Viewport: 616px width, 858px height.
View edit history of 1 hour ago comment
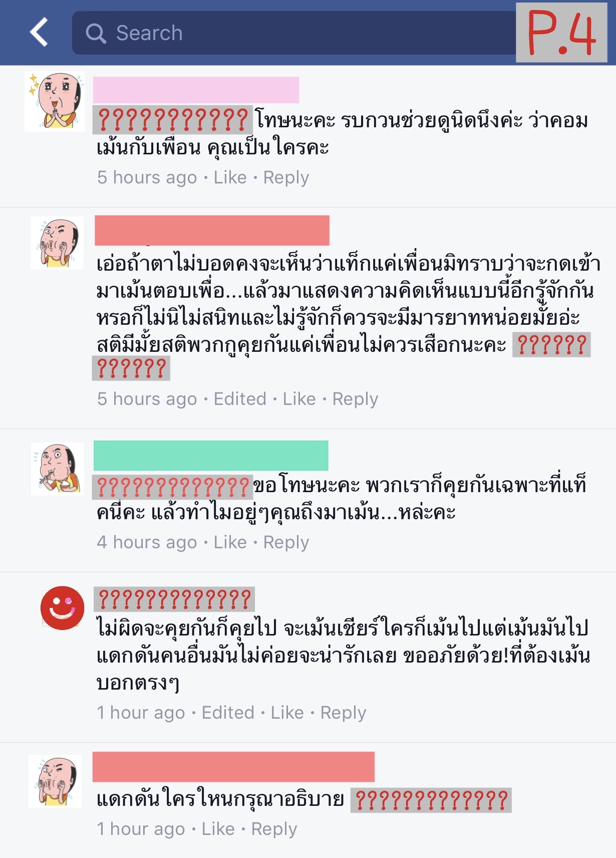pos(228,713)
